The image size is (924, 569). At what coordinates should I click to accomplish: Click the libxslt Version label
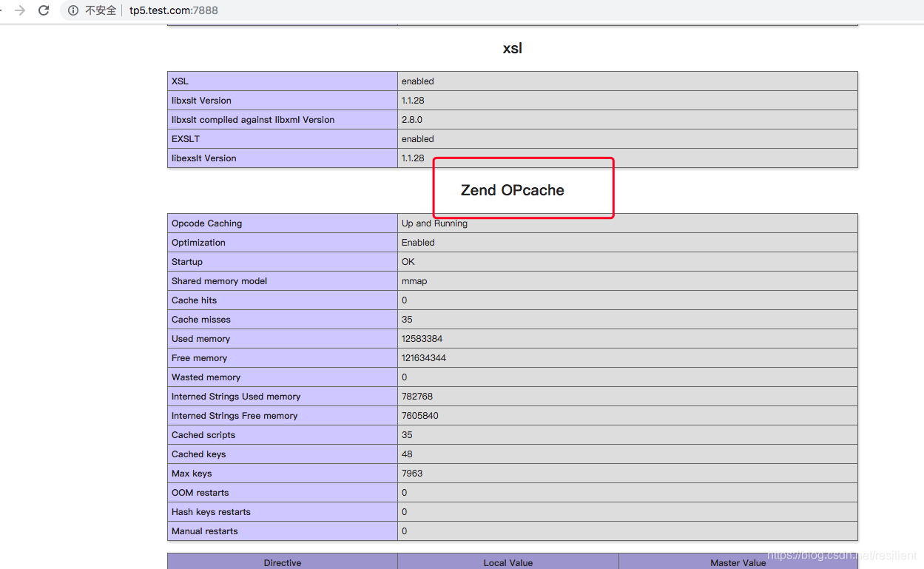pyautogui.click(x=201, y=101)
